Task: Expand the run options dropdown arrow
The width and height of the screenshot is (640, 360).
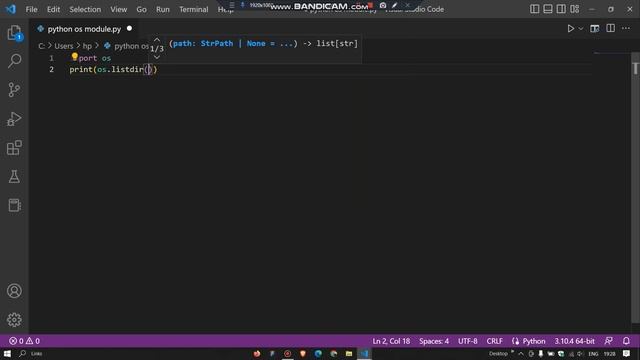Action: point(581,29)
